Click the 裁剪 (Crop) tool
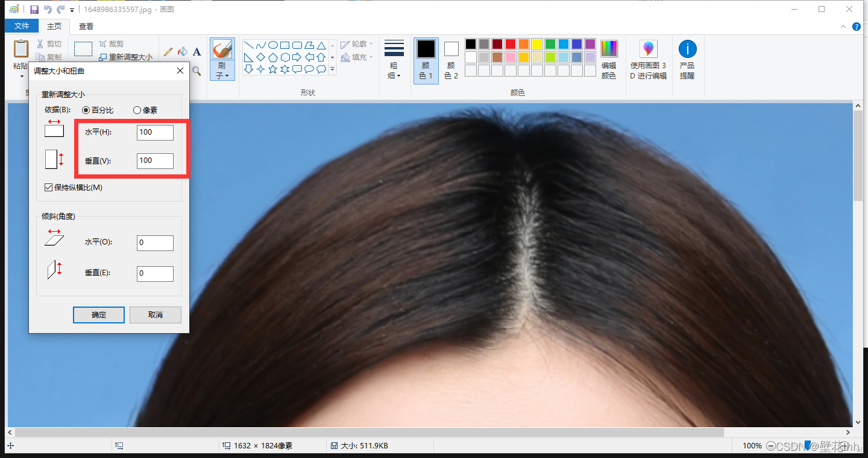This screenshot has width=868, height=458. point(111,44)
